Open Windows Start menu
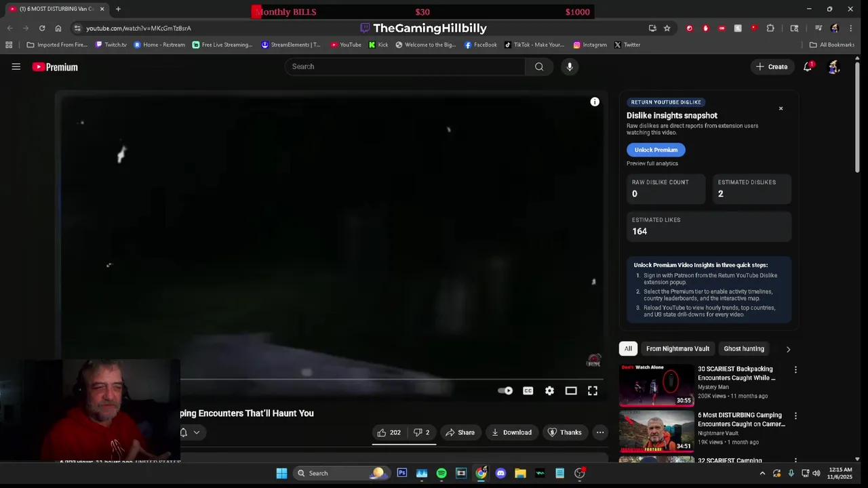Screen dimensions: 868x488 [x=281, y=473]
